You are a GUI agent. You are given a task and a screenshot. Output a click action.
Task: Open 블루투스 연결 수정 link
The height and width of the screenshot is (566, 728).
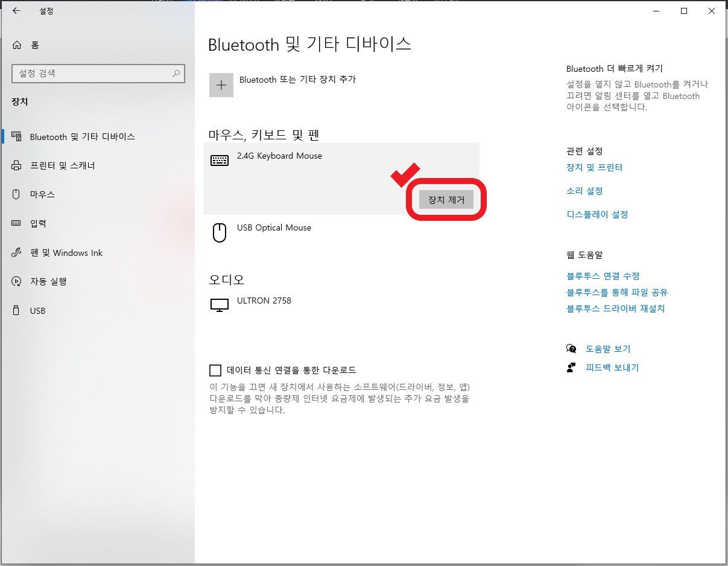(603, 276)
